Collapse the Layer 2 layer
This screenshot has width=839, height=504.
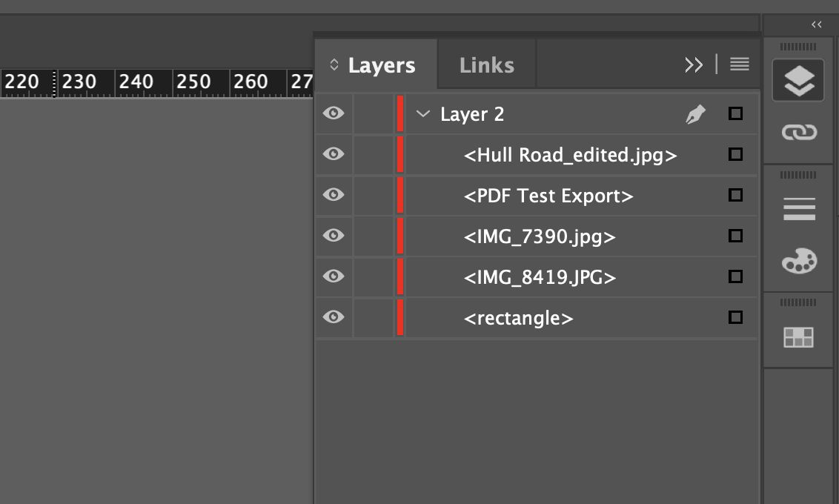click(423, 114)
